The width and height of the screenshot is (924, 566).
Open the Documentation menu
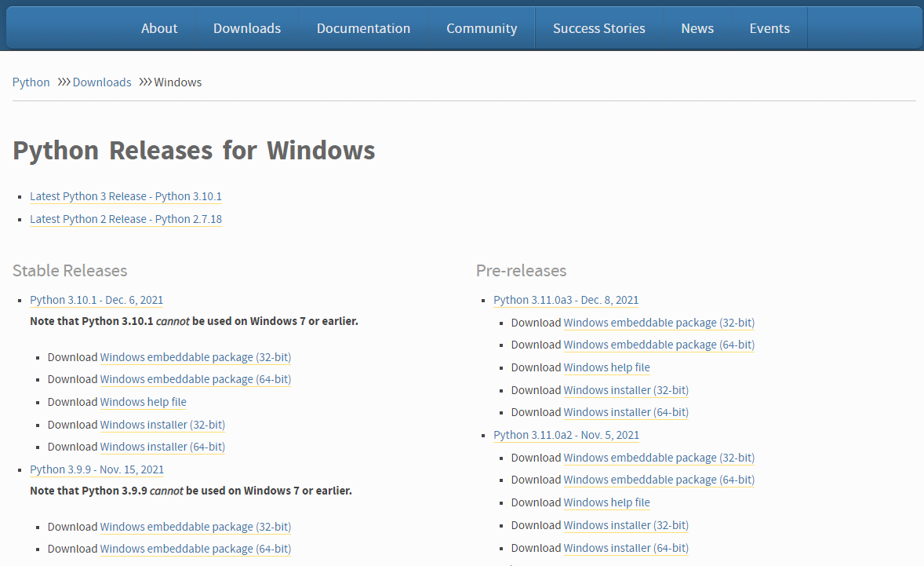363,28
